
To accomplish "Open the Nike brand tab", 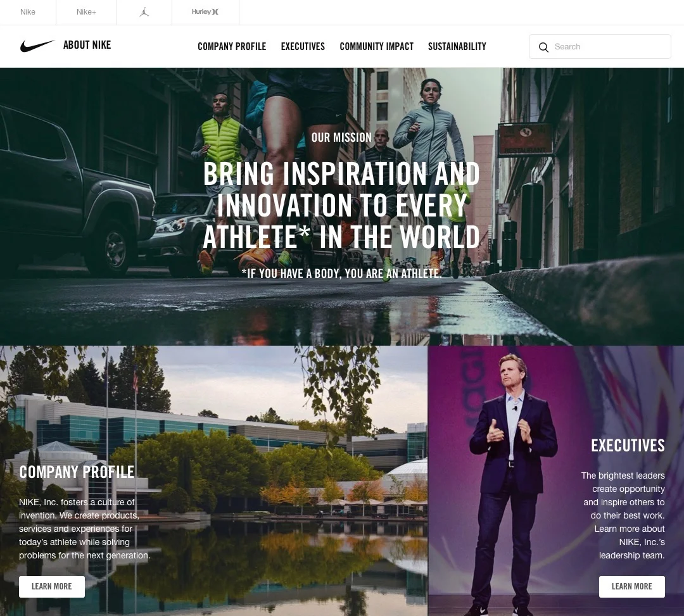I will [x=28, y=12].
